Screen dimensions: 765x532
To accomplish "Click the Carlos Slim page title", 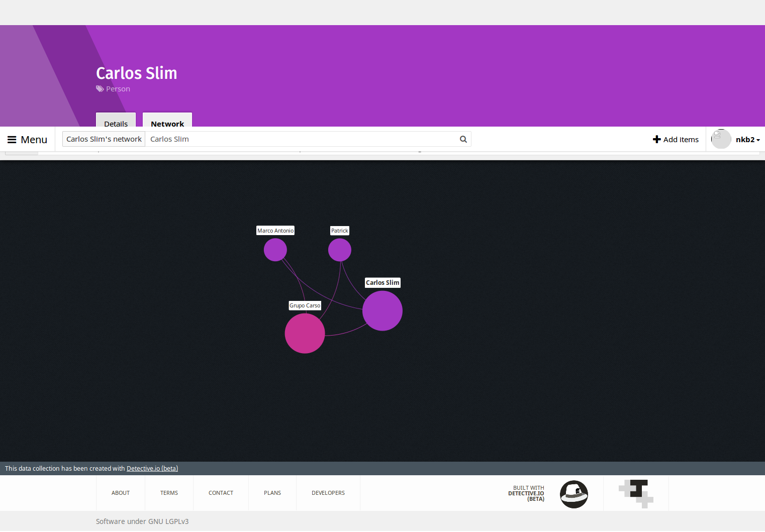I will (137, 73).
